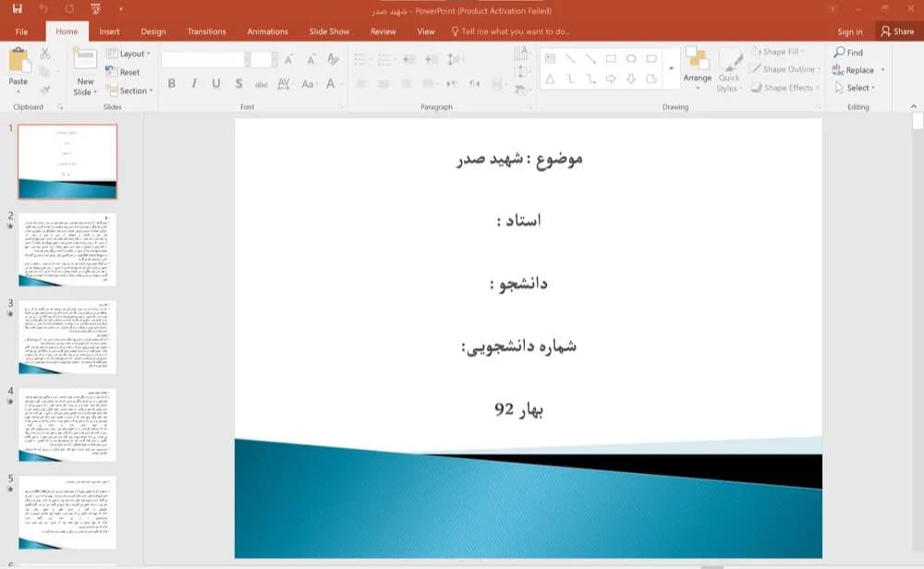Open the Section dropdown
This screenshot has height=569, width=924.
pos(129,91)
